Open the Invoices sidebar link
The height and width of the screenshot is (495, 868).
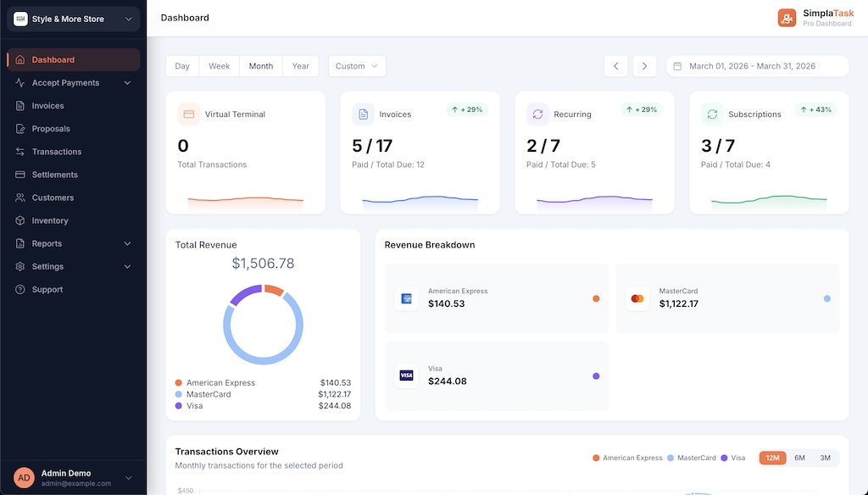click(73, 106)
